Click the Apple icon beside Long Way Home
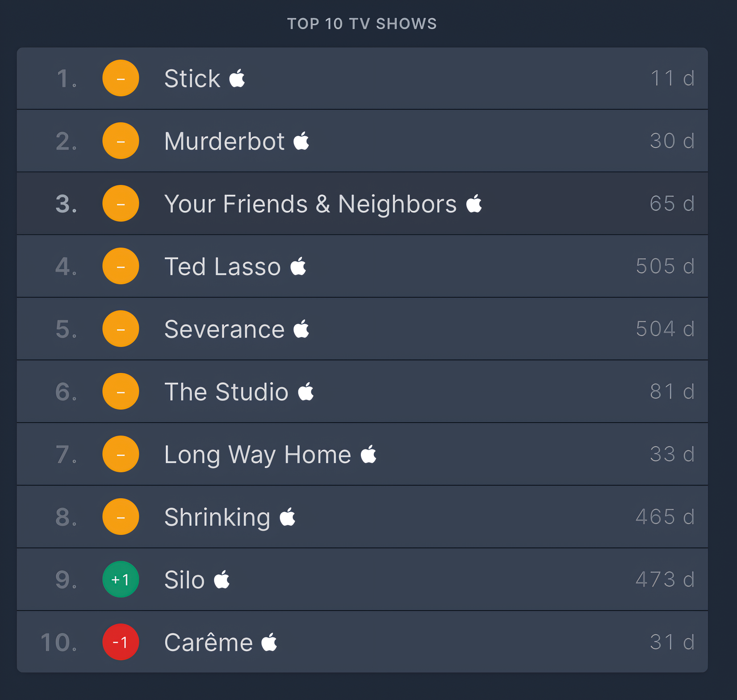 tap(369, 454)
